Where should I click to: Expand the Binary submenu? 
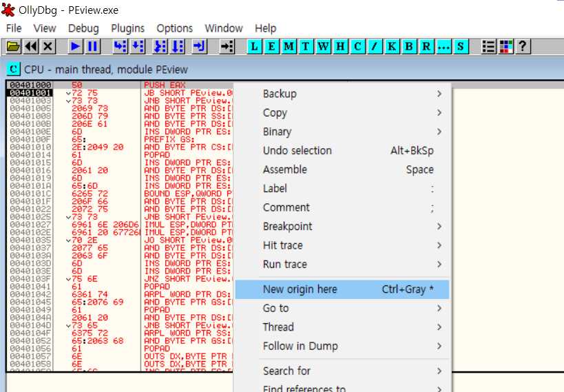pyautogui.click(x=342, y=132)
